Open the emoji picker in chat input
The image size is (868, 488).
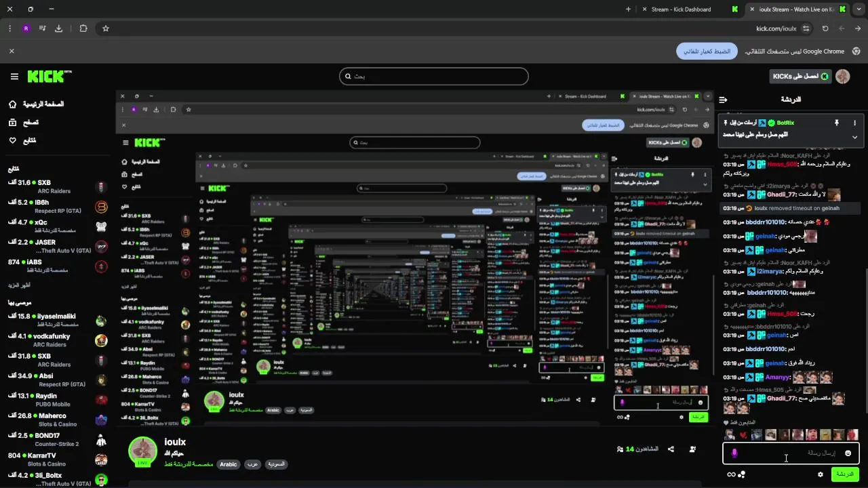[848, 453]
